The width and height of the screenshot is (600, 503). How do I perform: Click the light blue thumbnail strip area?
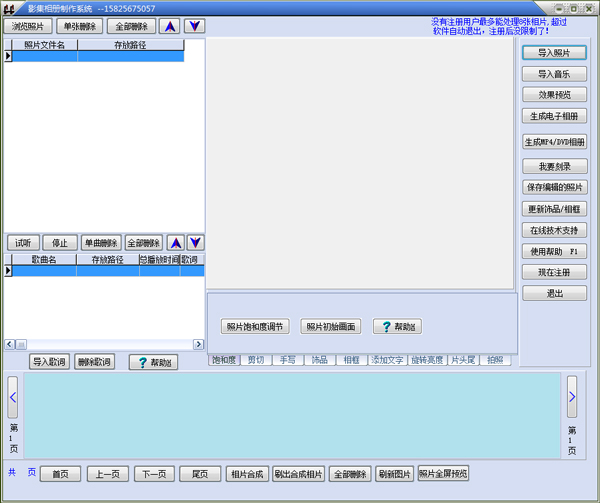tap(292, 415)
